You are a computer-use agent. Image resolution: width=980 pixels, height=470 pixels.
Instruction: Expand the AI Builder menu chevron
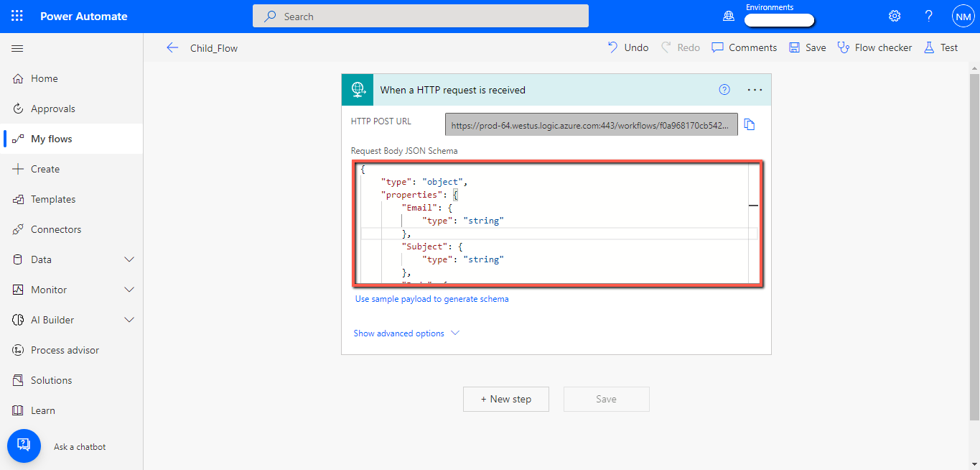(x=130, y=320)
